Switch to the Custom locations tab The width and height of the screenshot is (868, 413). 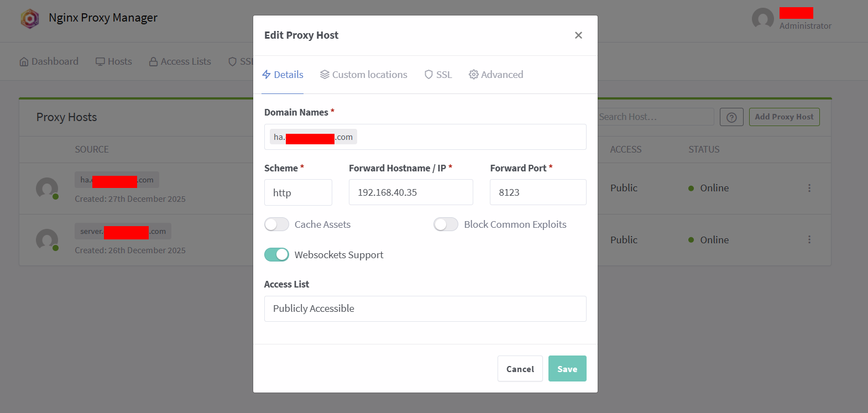(364, 75)
